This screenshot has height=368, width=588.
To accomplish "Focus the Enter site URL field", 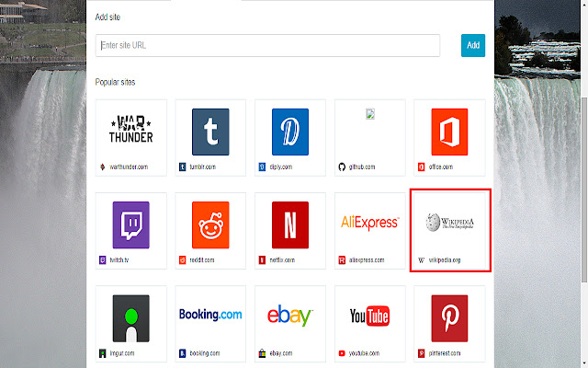I will [x=267, y=45].
